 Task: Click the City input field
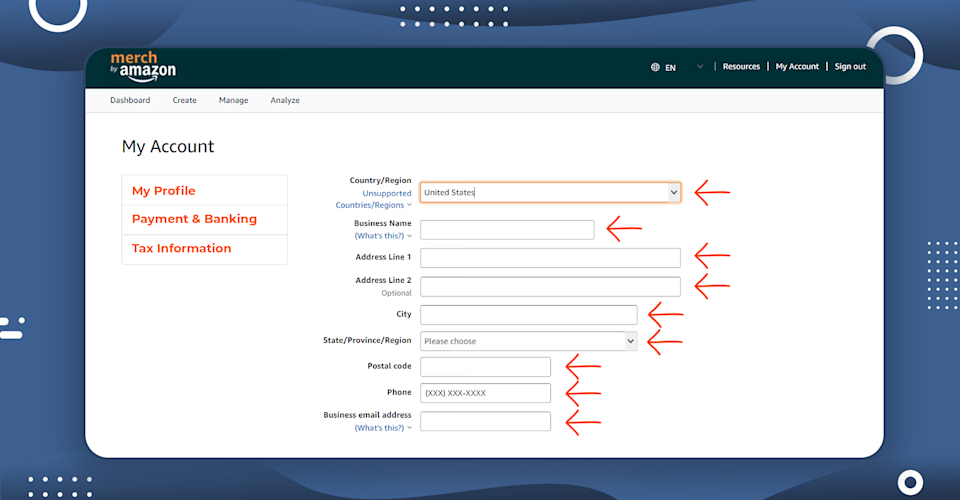[528, 315]
